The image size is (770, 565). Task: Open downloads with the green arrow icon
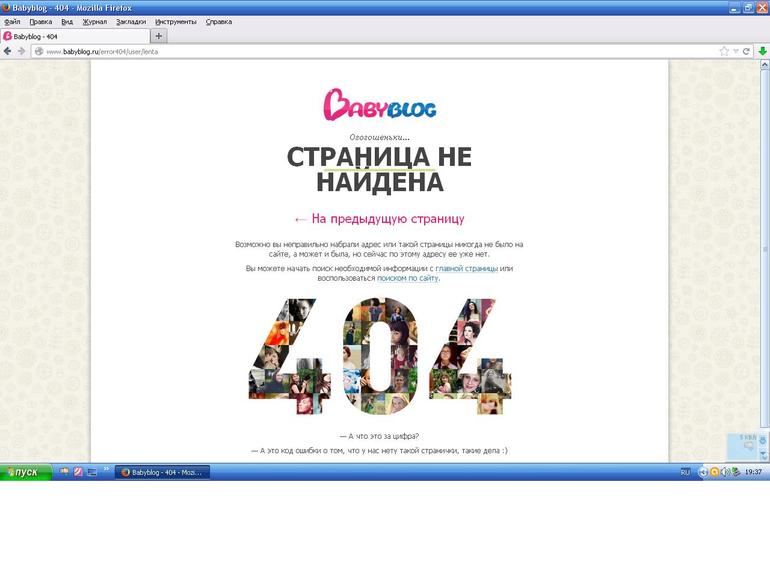point(763,51)
